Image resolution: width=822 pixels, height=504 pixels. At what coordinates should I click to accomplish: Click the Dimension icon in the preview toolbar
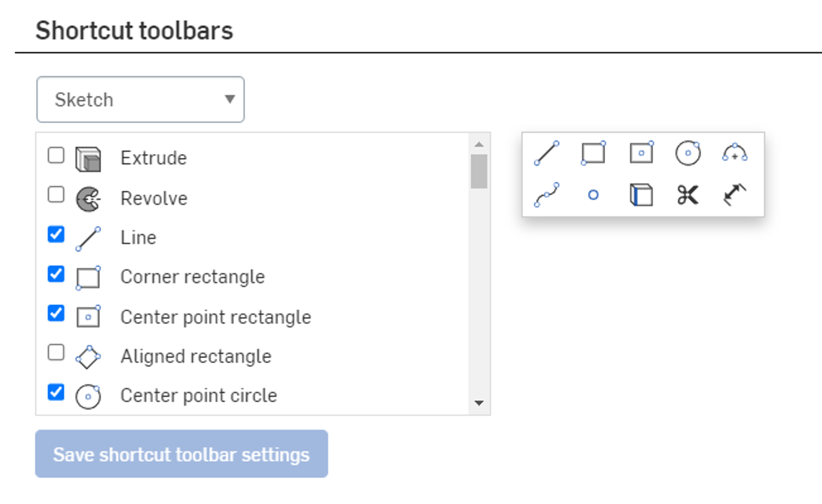(x=735, y=195)
